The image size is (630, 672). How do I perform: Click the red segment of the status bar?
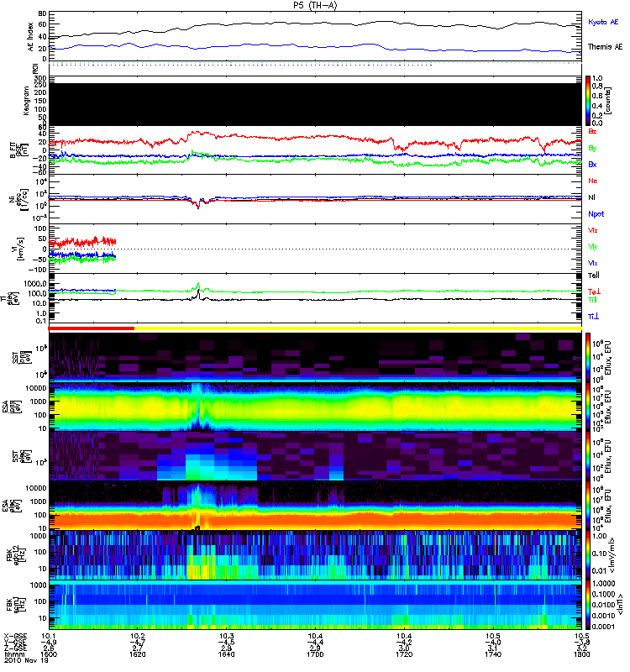click(x=92, y=328)
